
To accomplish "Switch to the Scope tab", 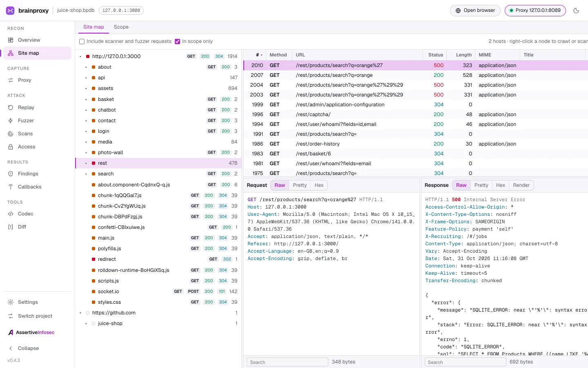I will coord(121,27).
